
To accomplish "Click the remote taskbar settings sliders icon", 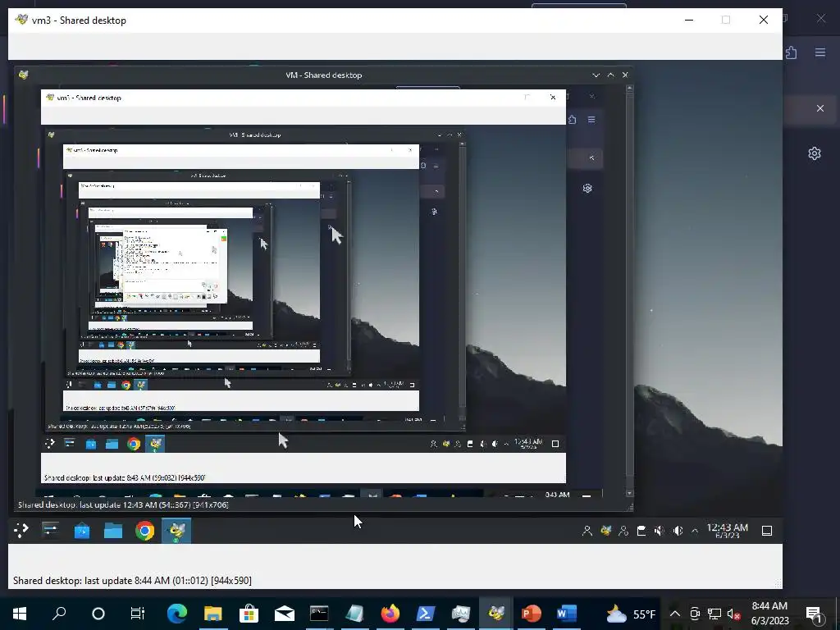I will click(x=50, y=531).
